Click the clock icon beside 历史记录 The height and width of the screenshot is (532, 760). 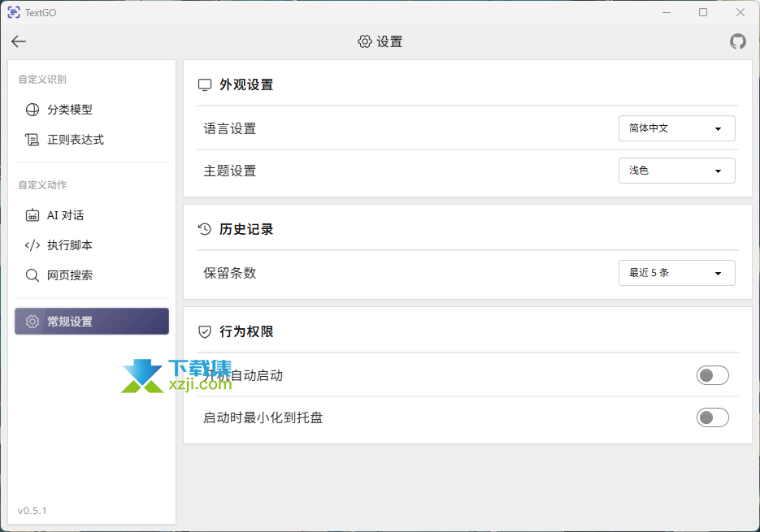[x=204, y=229]
